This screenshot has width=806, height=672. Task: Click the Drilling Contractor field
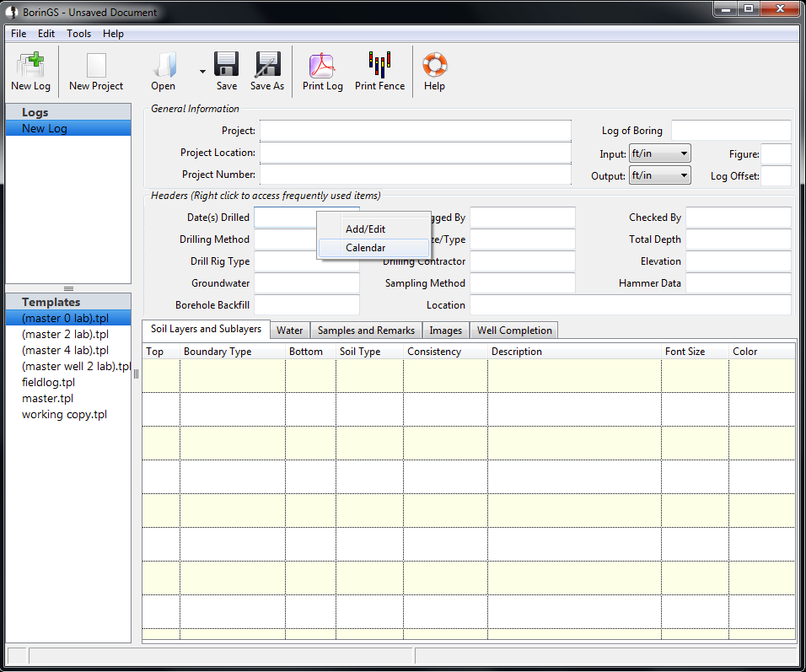click(523, 261)
